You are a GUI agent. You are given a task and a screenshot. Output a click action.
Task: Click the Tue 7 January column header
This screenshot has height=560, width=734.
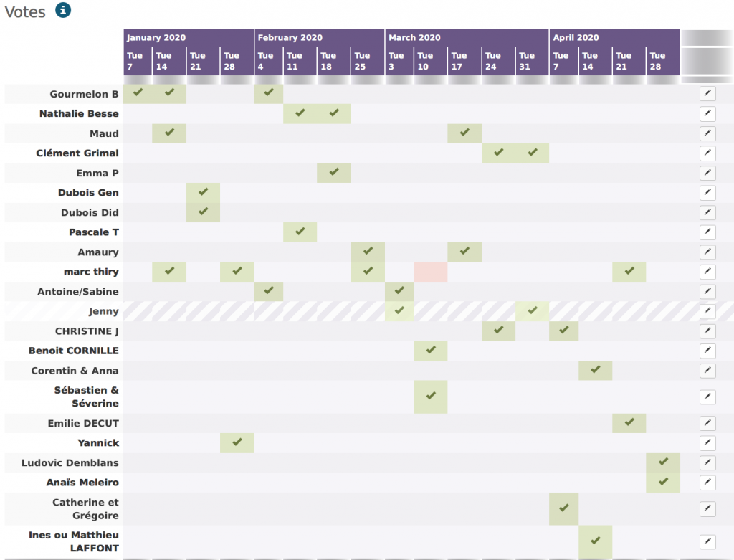tap(138, 61)
